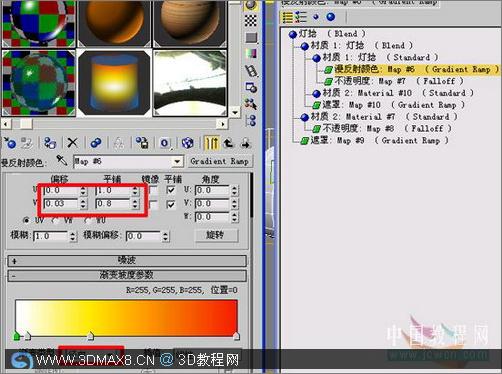
Task: Click the Go Forward to Sibling icon
Action: (246, 143)
